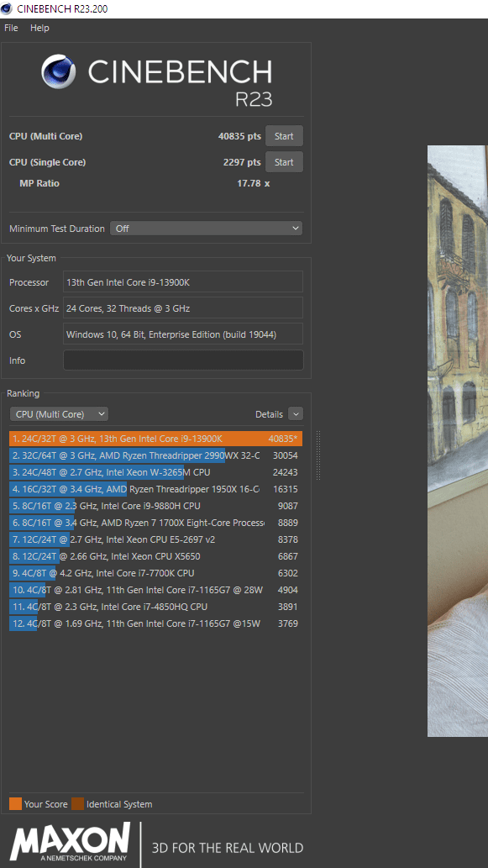
Task: Select ranking row 13th Gen Intel Core i9-13900K
Action: point(156,439)
